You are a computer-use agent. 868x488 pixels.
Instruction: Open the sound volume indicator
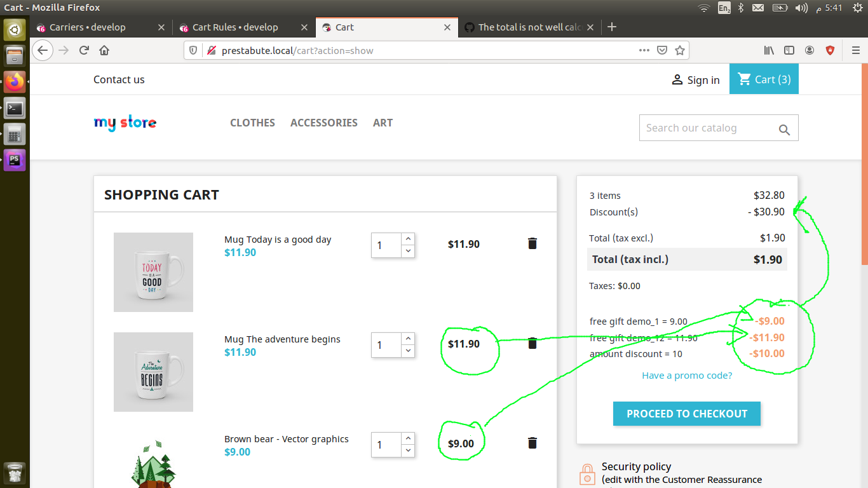pyautogui.click(x=802, y=8)
